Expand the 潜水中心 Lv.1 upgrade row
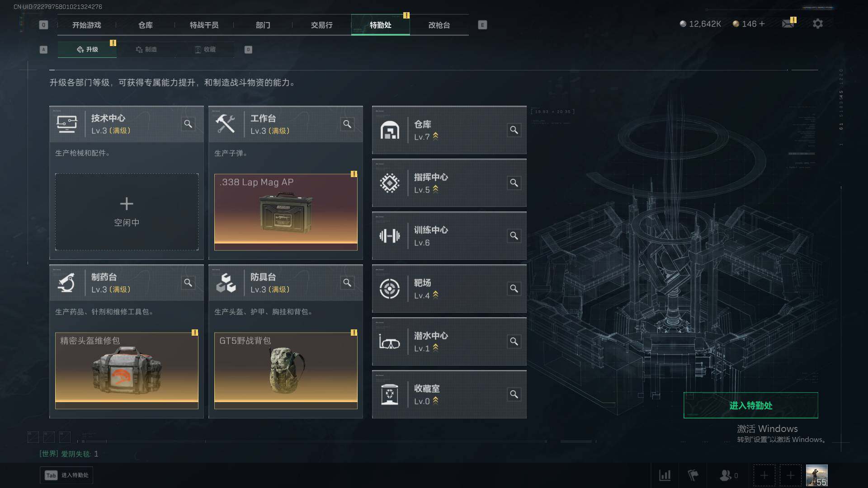The height and width of the screenshot is (488, 868). pos(449,342)
